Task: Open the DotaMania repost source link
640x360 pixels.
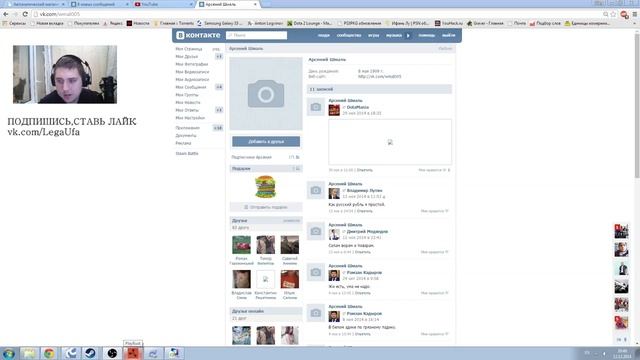Action: (358, 107)
